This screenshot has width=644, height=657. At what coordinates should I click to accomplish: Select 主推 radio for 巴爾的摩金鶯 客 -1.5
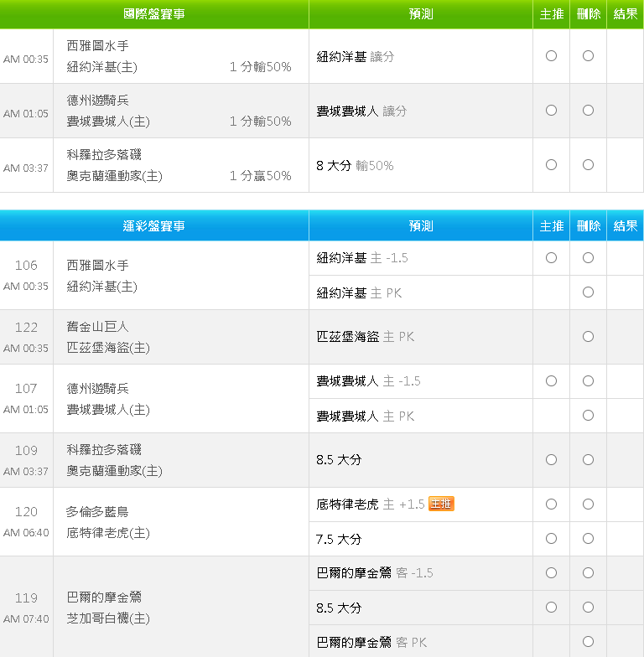(x=551, y=573)
